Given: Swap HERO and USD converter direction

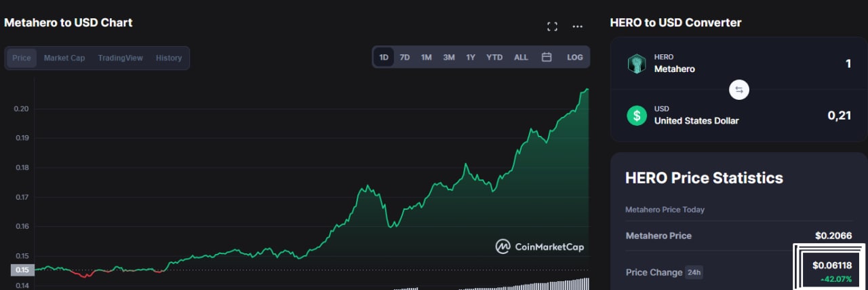Looking at the screenshot, I should (x=739, y=90).
